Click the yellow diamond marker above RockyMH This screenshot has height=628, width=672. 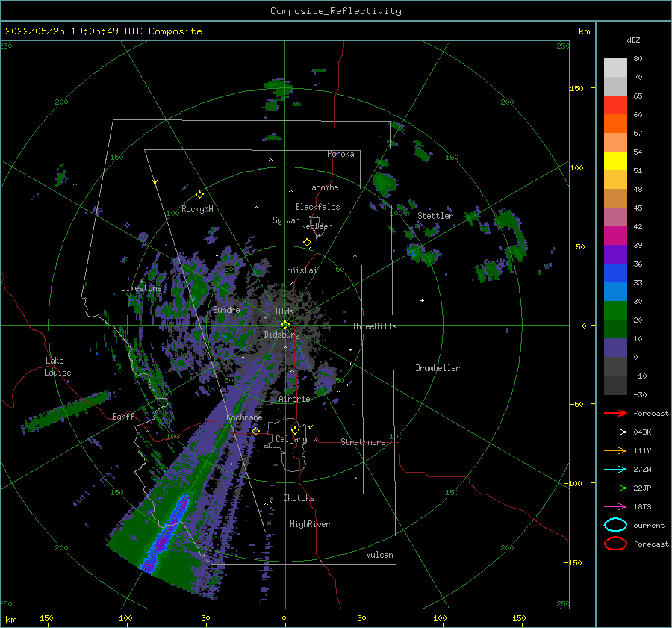click(199, 195)
